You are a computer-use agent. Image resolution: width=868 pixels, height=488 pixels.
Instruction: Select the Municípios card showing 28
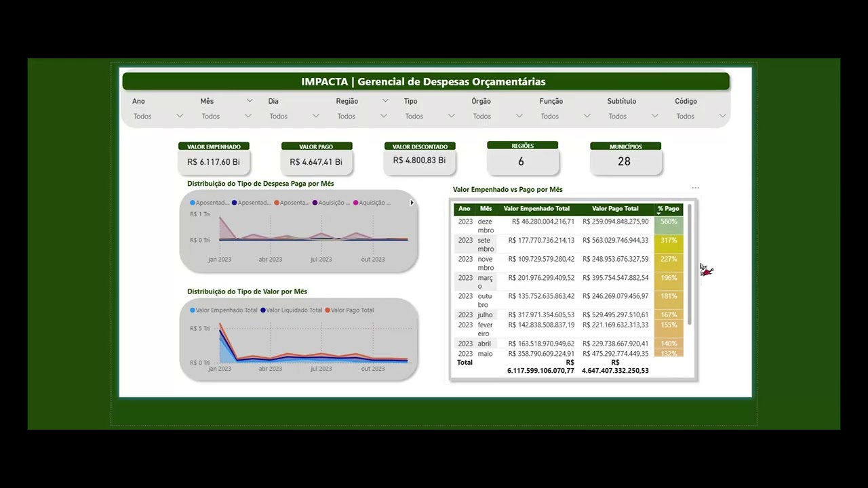625,157
